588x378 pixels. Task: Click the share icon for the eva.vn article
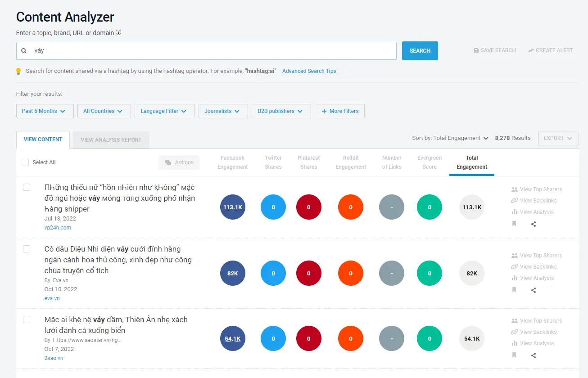(x=534, y=290)
